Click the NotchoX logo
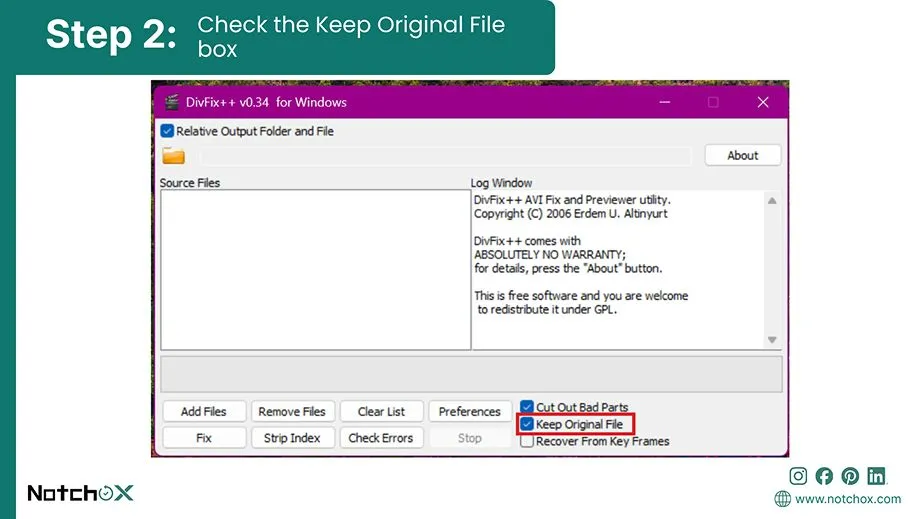This screenshot has height=519, width=922. pyautogui.click(x=81, y=493)
